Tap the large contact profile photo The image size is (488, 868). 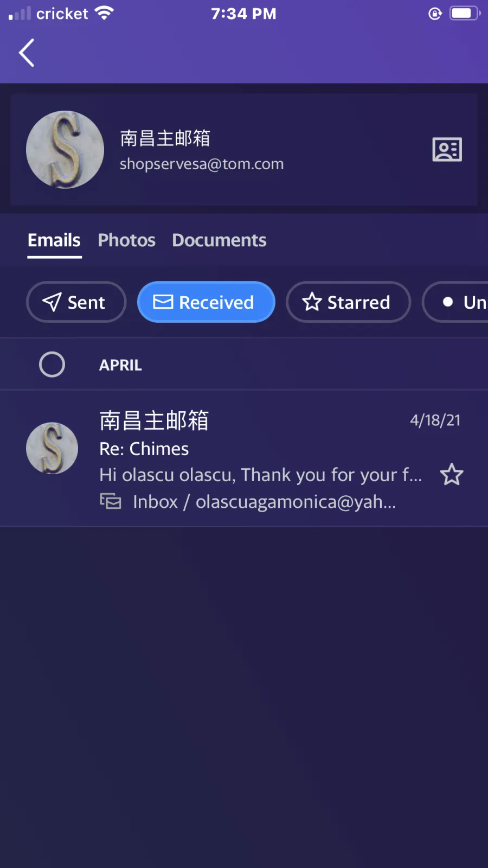coord(65,150)
